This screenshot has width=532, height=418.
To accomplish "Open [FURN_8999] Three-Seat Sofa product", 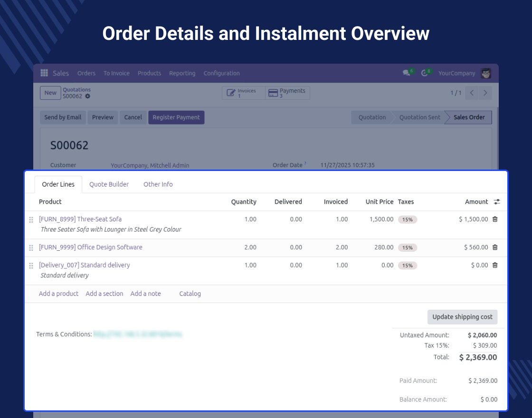I will pyautogui.click(x=80, y=219).
